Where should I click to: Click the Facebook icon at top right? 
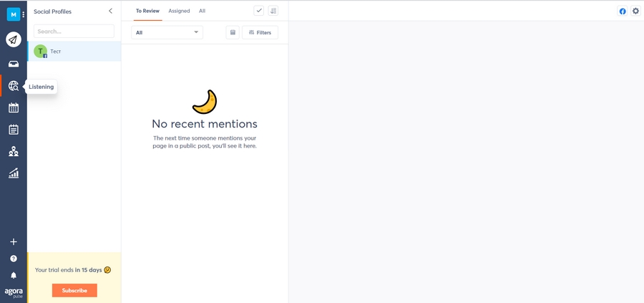623,11
